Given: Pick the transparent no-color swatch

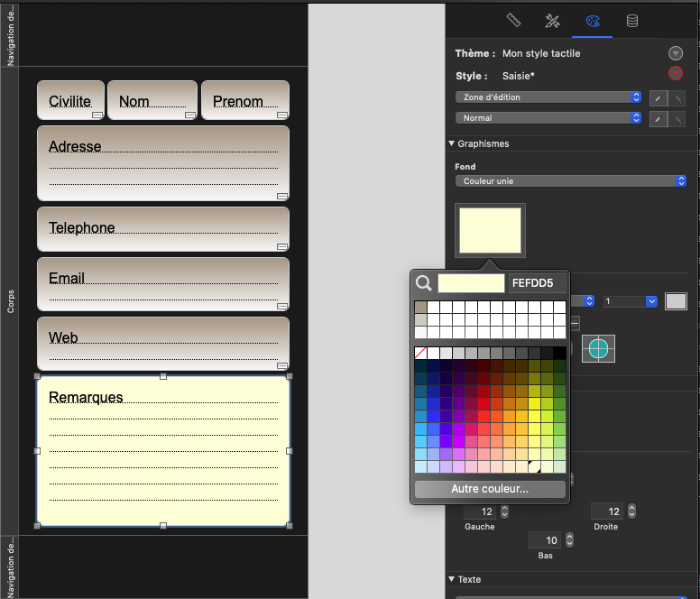Looking at the screenshot, I should point(420,353).
